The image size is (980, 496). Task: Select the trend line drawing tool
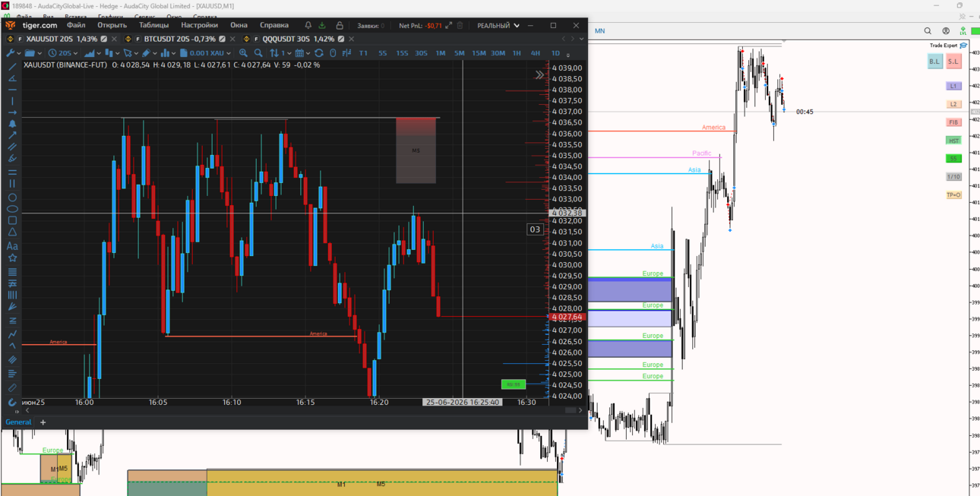(x=12, y=67)
